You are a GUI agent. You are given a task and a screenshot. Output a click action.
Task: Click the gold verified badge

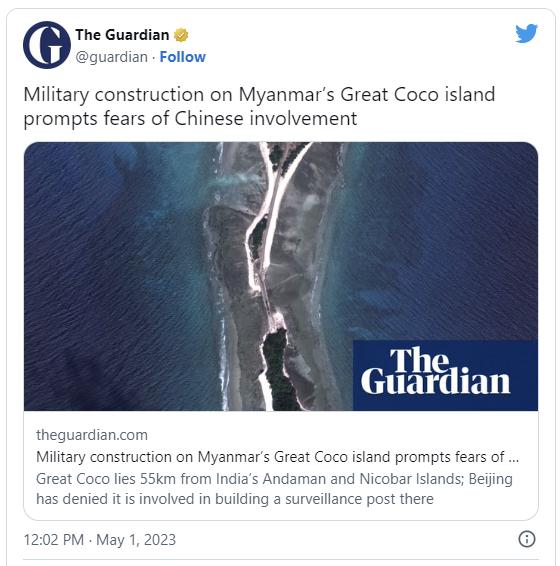click(x=181, y=35)
